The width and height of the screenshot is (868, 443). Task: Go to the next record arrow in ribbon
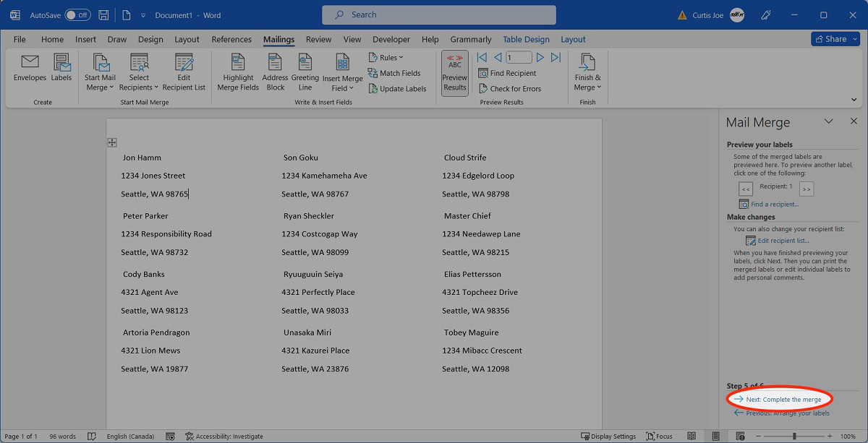pyautogui.click(x=540, y=58)
